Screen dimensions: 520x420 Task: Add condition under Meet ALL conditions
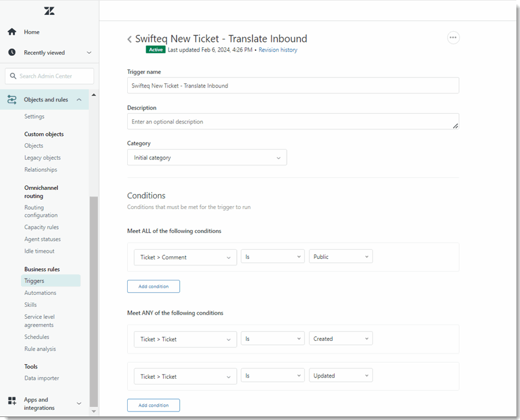pyautogui.click(x=154, y=286)
